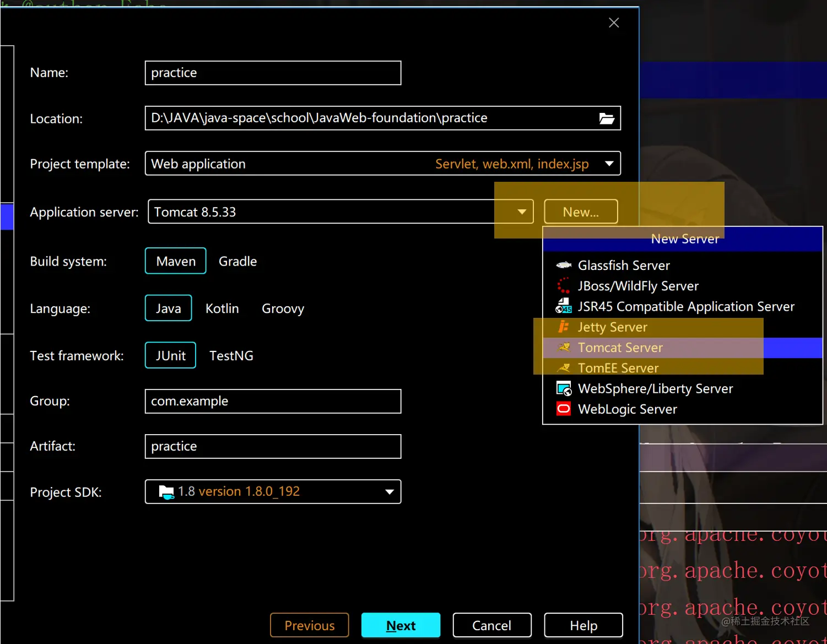Proceed with the Next button
827x644 pixels.
pyautogui.click(x=401, y=625)
